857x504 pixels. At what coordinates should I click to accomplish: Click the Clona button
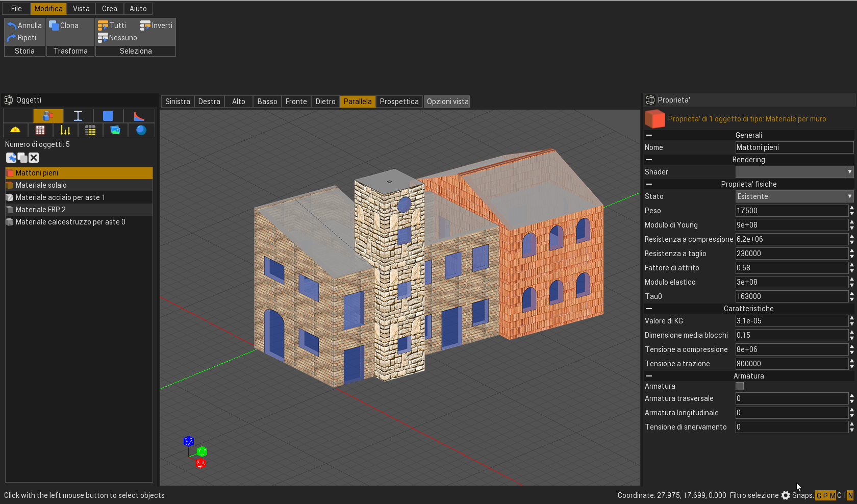pyautogui.click(x=64, y=26)
